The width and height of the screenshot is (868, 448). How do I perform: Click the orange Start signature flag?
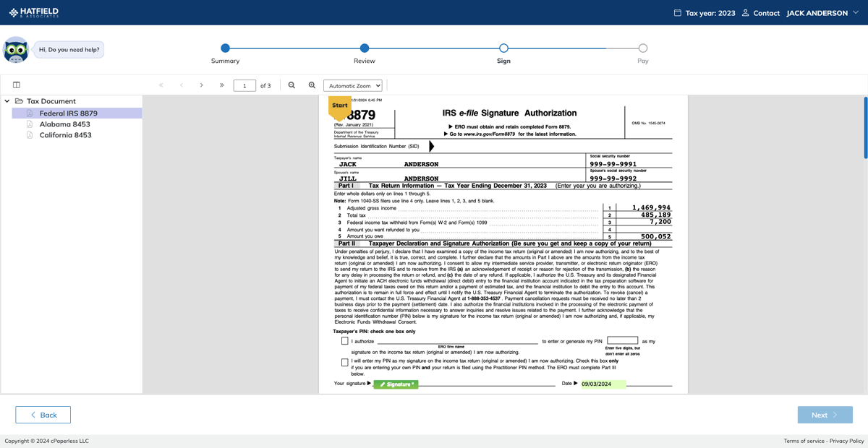tap(339, 107)
